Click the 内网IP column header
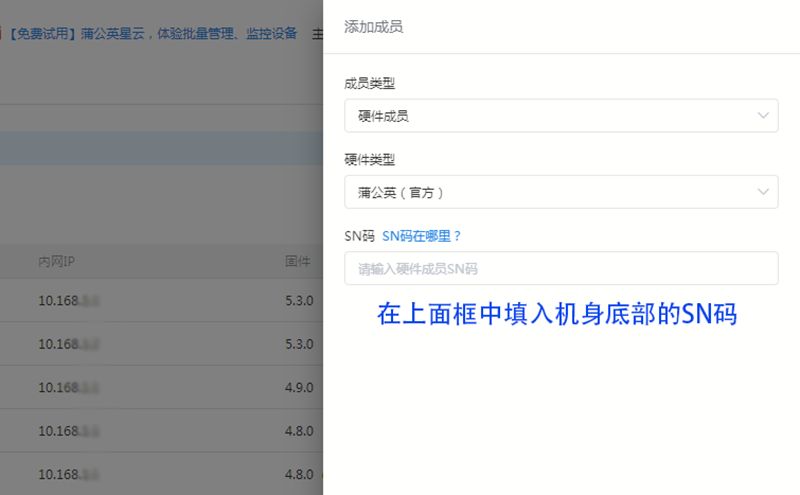 point(57,262)
